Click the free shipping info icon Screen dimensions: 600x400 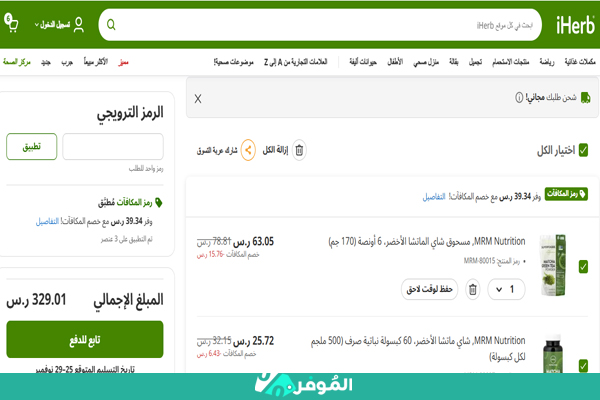[x=519, y=98]
